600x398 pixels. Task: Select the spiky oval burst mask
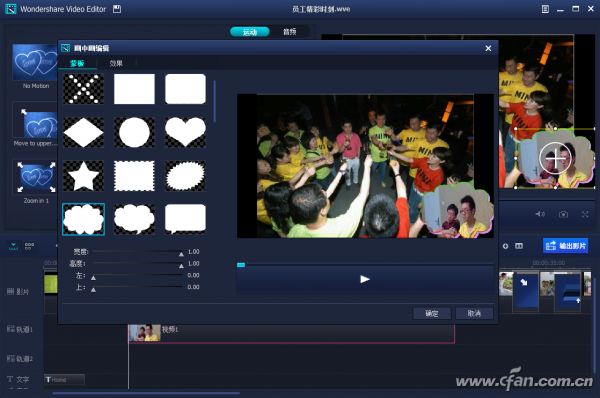(185, 176)
